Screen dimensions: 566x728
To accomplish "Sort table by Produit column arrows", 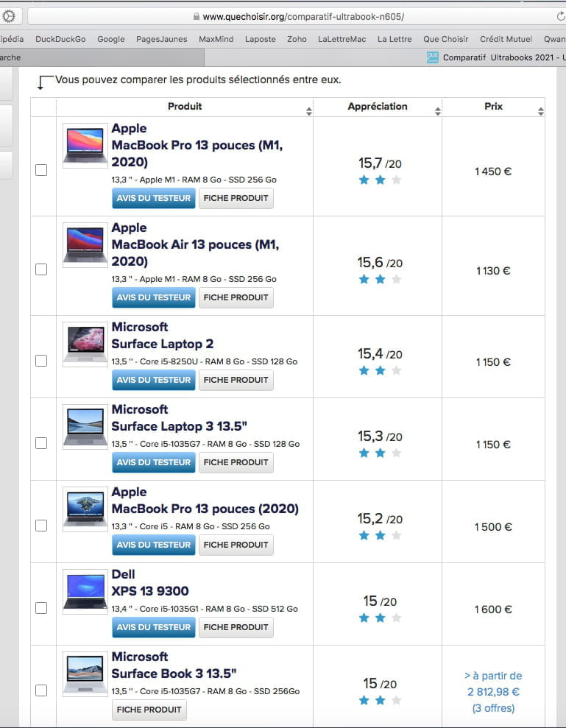I will point(309,111).
